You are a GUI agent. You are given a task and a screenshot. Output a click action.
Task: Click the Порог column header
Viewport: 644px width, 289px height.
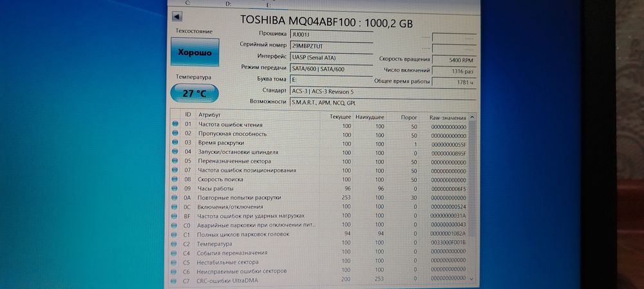403,117
